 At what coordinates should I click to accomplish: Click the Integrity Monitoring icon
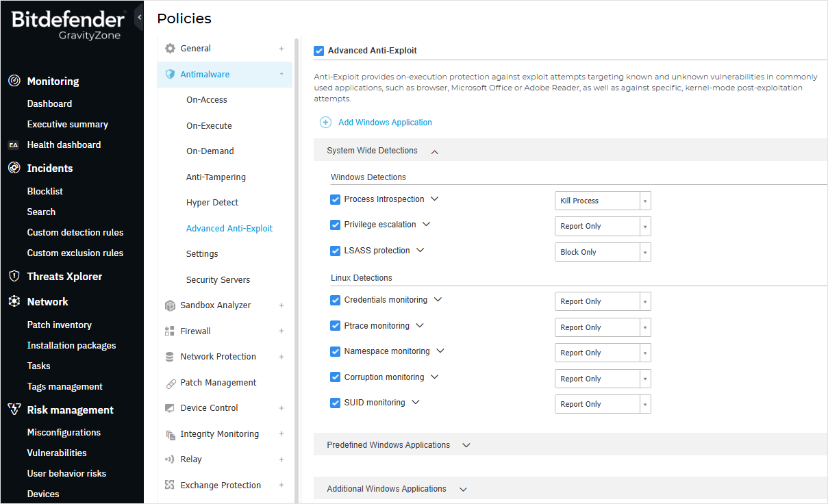[x=170, y=434]
